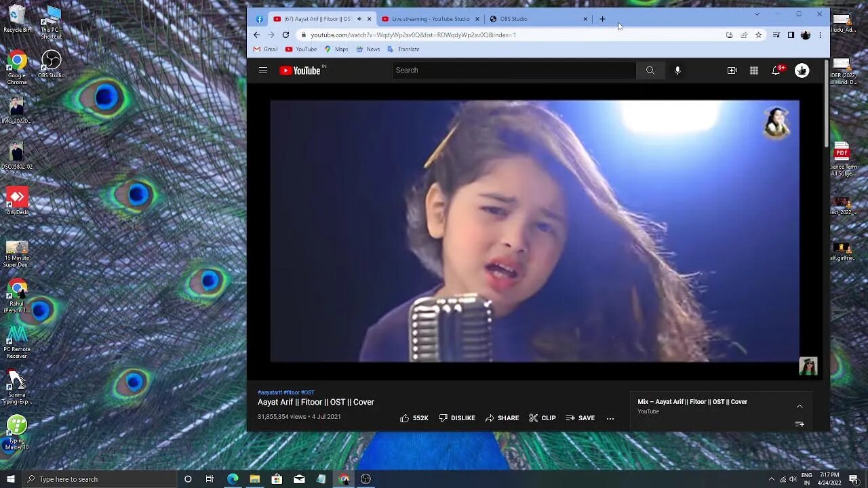Share this page from the address bar icon
Image resolution: width=868 pixels, height=488 pixels.
pyautogui.click(x=744, y=35)
